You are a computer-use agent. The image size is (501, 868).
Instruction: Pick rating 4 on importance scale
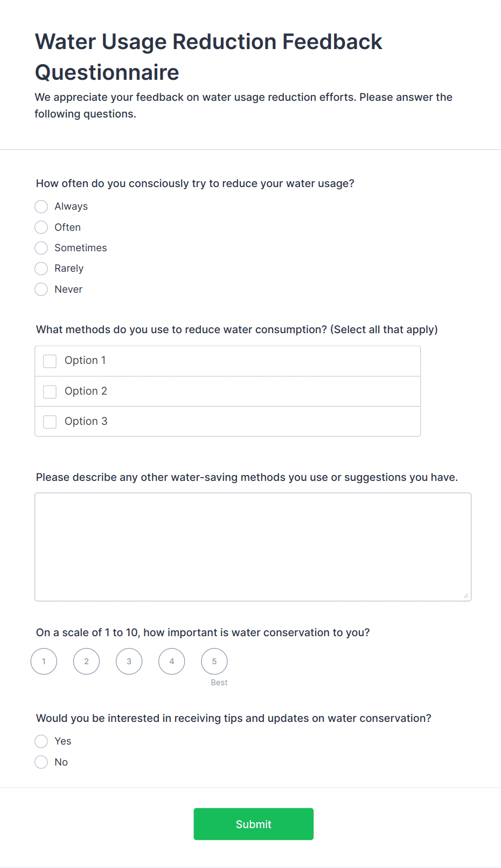click(x=171, y=662)
